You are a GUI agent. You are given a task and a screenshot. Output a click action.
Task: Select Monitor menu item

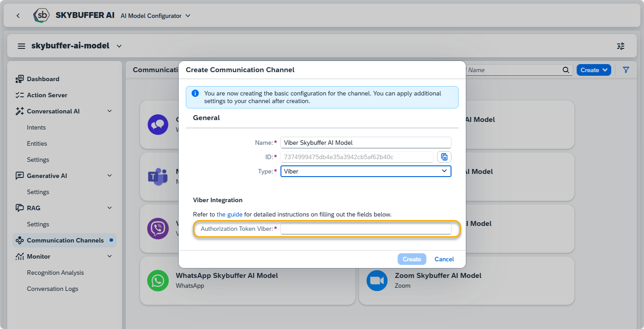(39, 256)
